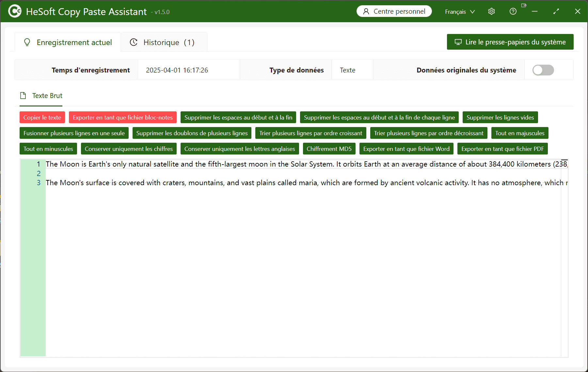Viewport: 588px width, 372px height.
Task: Click Supprimer les espaces de chaque ligne button
Action: pyautogui.click(x=379, y=117)
